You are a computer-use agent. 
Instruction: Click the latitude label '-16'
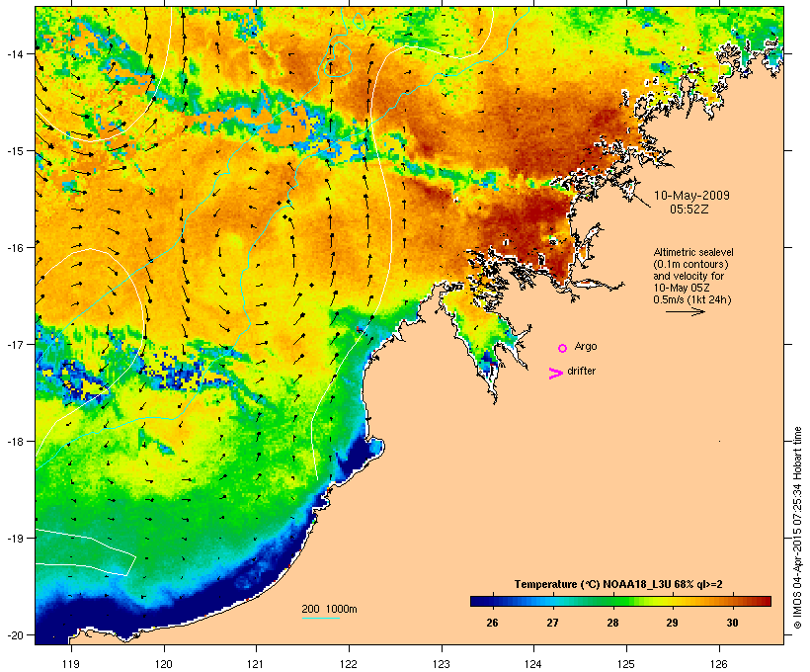[15, 248]
